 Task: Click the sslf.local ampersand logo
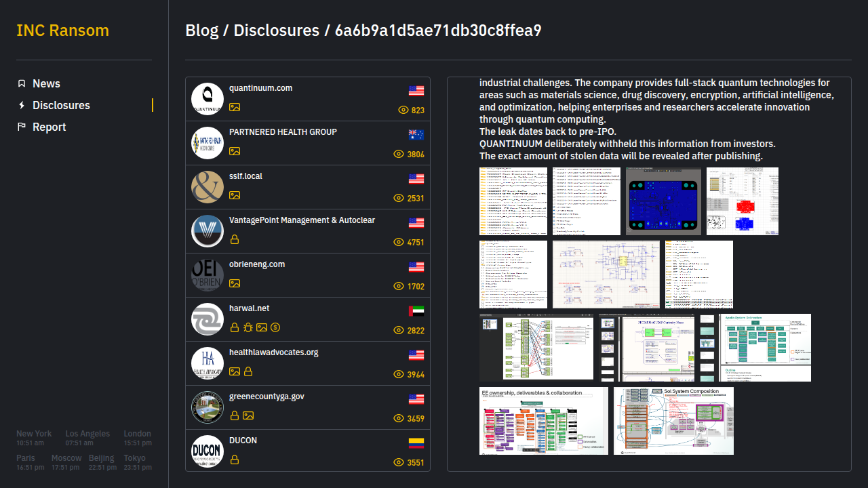coord(208,187)
